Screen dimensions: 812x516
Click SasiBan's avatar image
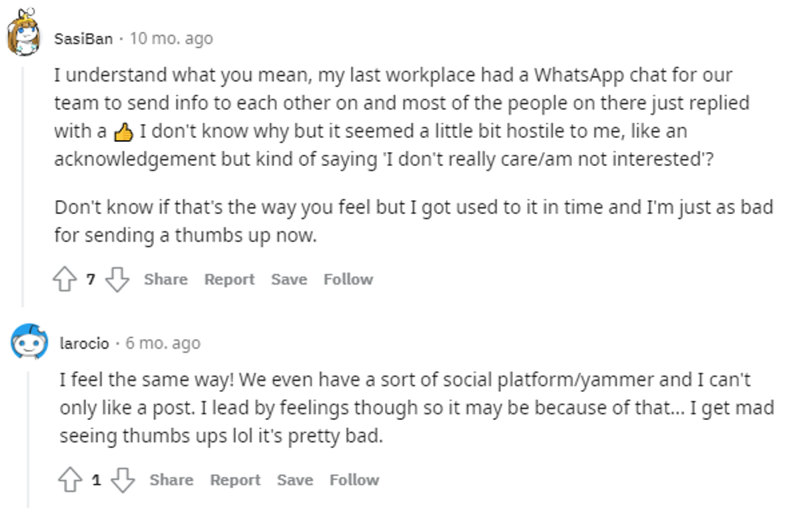point(25,33)
